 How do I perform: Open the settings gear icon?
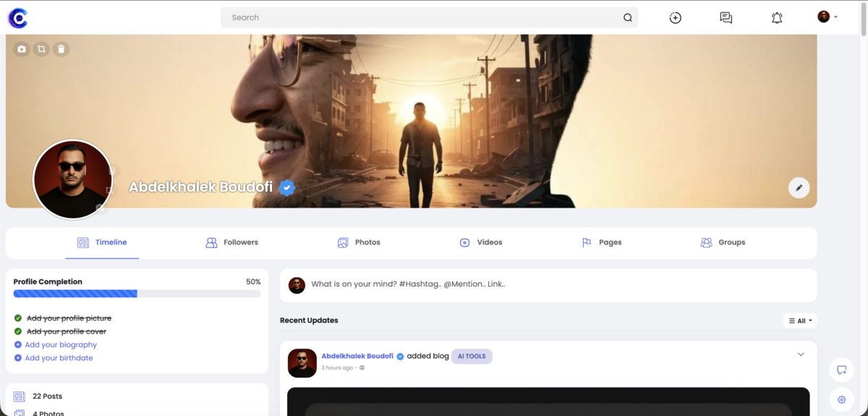point(841,399)
